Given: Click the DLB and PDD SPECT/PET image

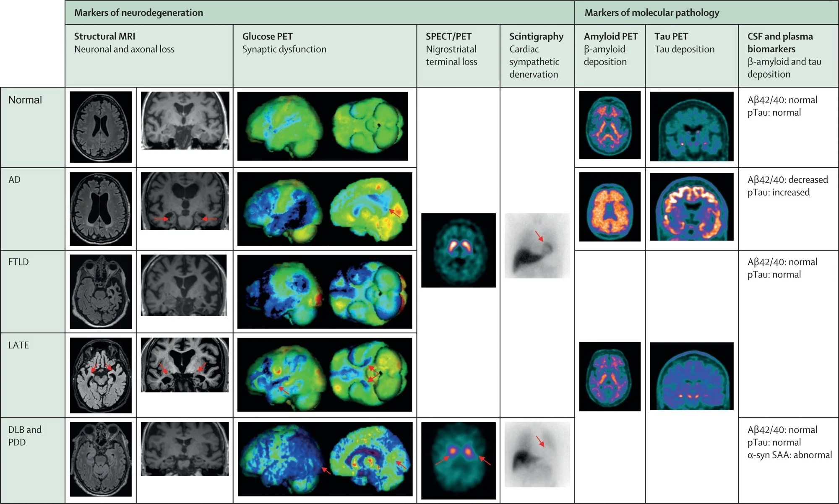Looking at the screenshot, I should (458, 460).
